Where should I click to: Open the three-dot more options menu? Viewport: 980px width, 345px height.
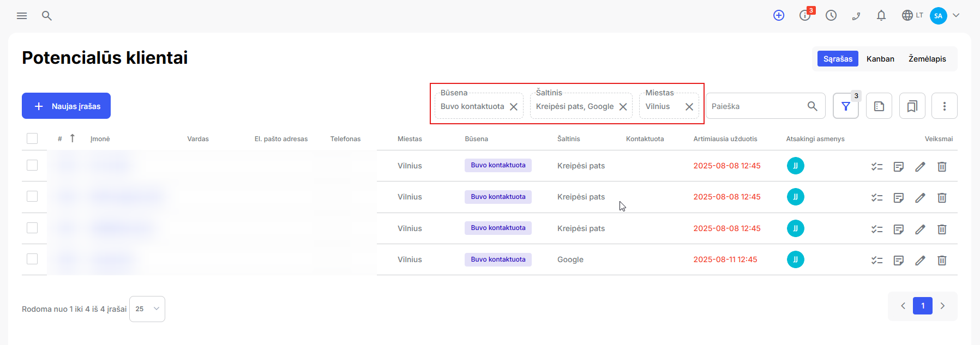(945, 106)
